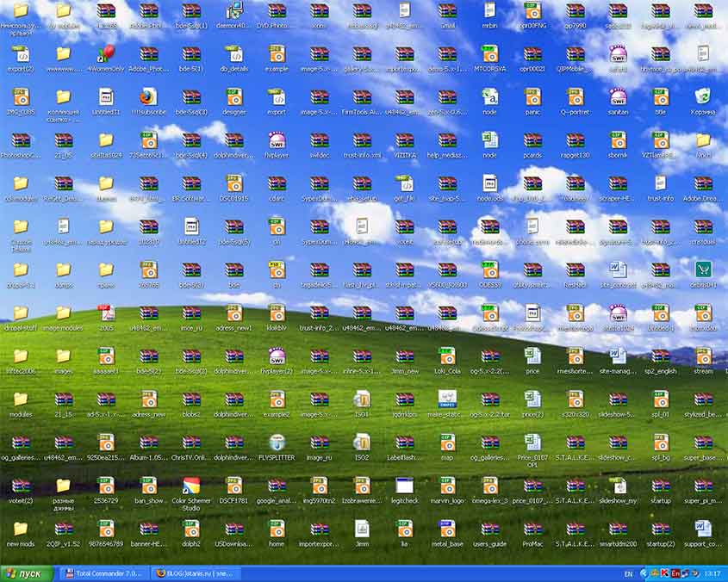The image size is (728, 582).
Task: Open the Корзина (Recycle Bin)
Action: [704, 99]
